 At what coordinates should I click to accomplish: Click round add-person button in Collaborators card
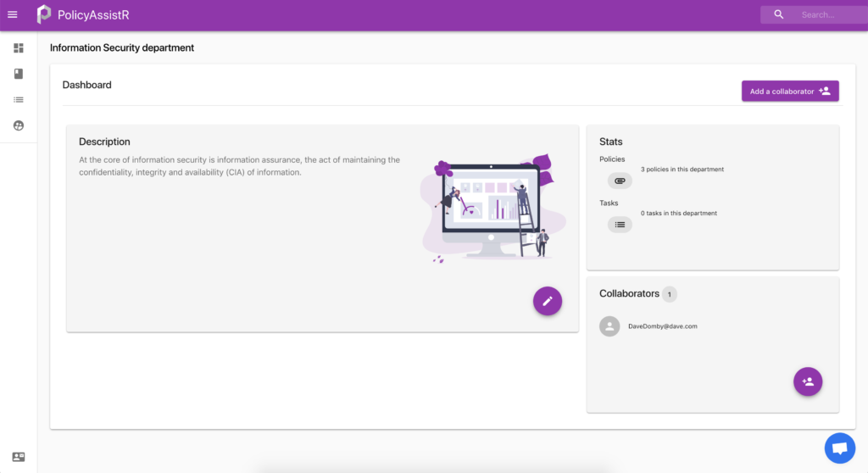(x=808, y=381)
